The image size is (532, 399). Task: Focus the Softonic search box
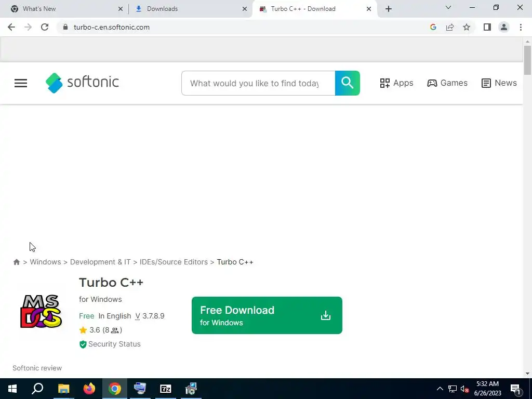258,83
